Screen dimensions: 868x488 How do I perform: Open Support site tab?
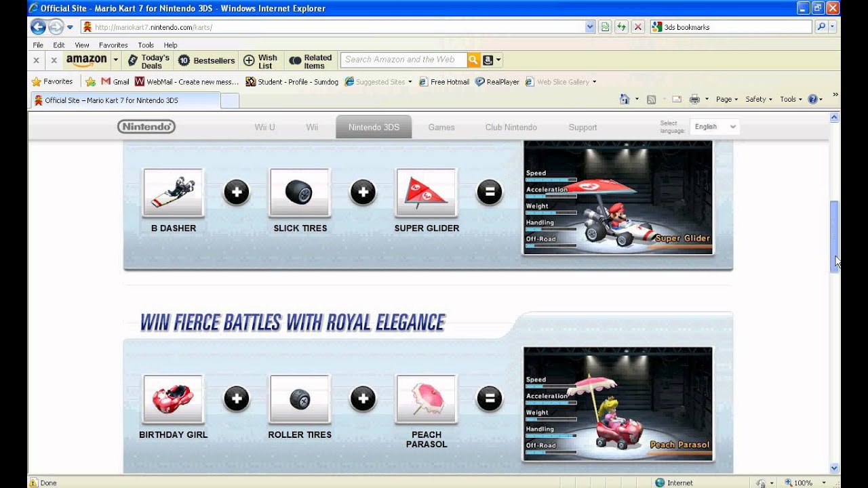[583, 127]
